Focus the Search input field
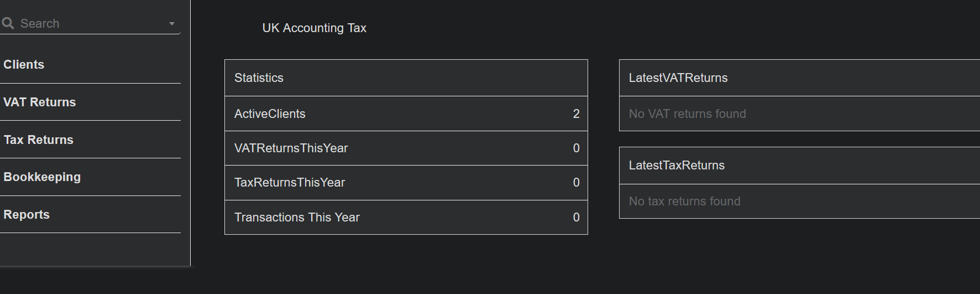 click(x=88, y=23)
